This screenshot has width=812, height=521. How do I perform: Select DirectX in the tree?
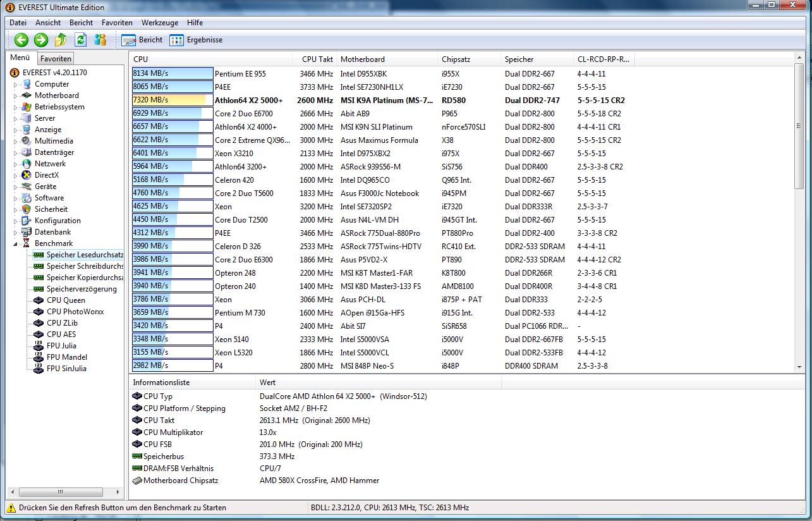[x=47, y=175]
